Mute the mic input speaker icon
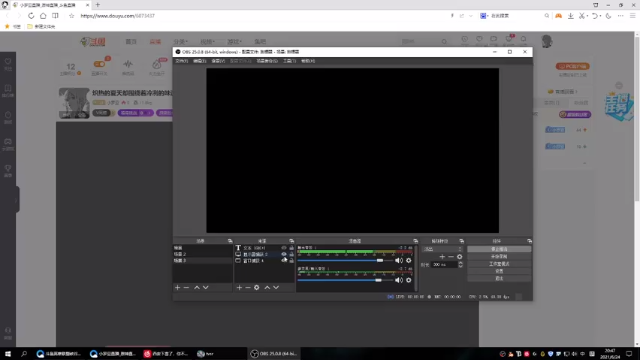The width and height of the screenshot is (640, 360). 399,280
